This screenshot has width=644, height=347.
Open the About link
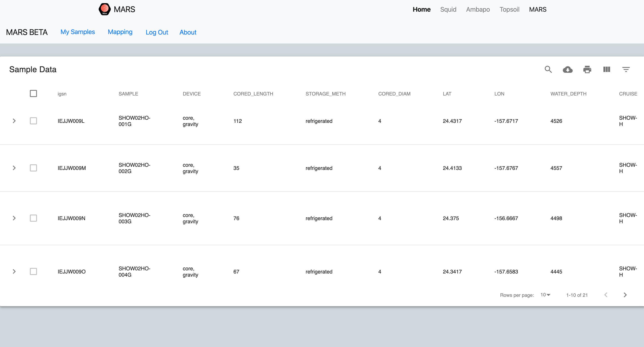click(x=188, y=32)
